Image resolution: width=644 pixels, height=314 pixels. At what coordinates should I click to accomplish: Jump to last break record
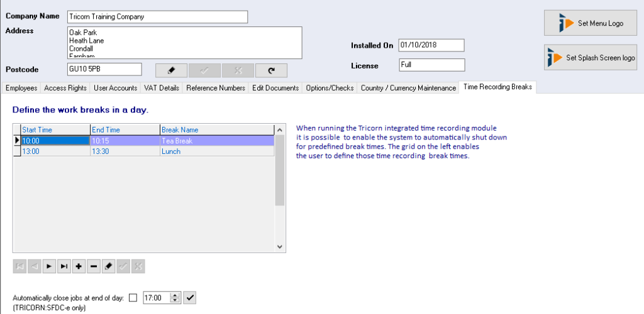point(64,266)
